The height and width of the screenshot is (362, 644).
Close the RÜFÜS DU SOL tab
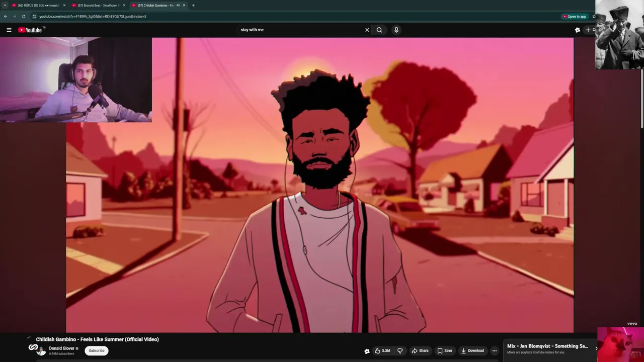pos(64,5)
